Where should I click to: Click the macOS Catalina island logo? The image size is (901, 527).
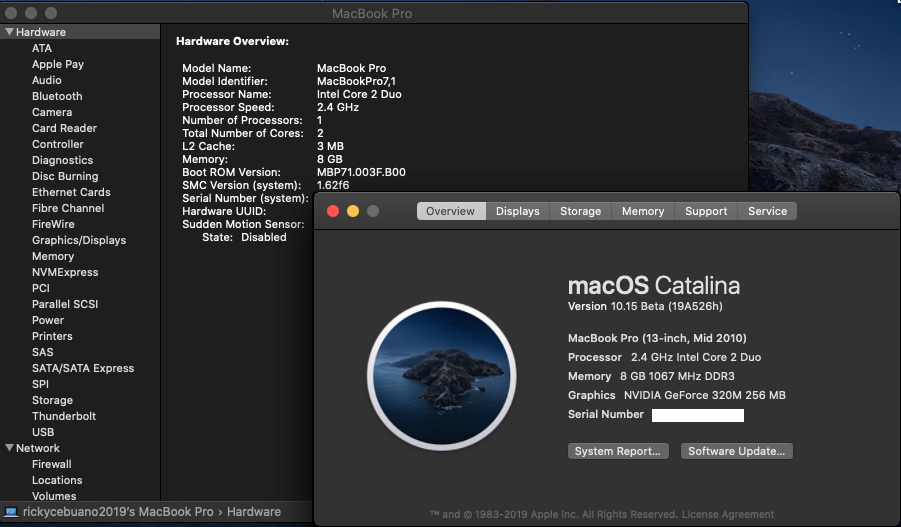[x=441, y=376]
